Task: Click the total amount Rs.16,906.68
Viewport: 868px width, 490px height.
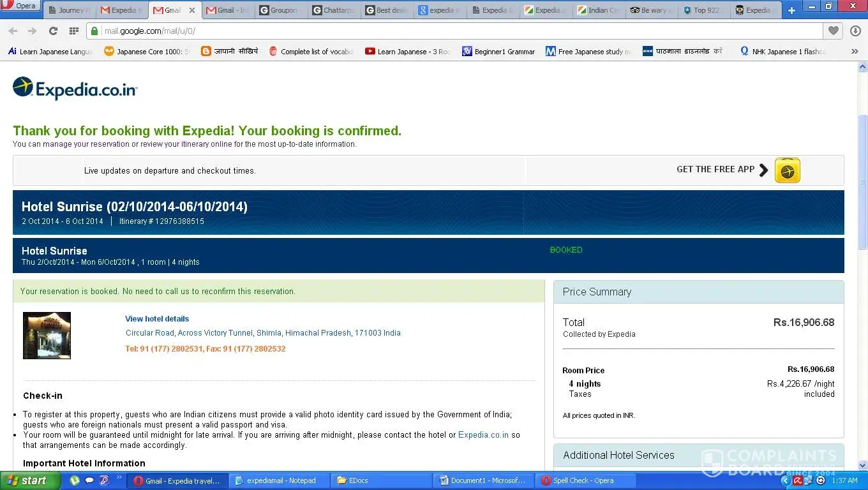Action: coord(804,323)
